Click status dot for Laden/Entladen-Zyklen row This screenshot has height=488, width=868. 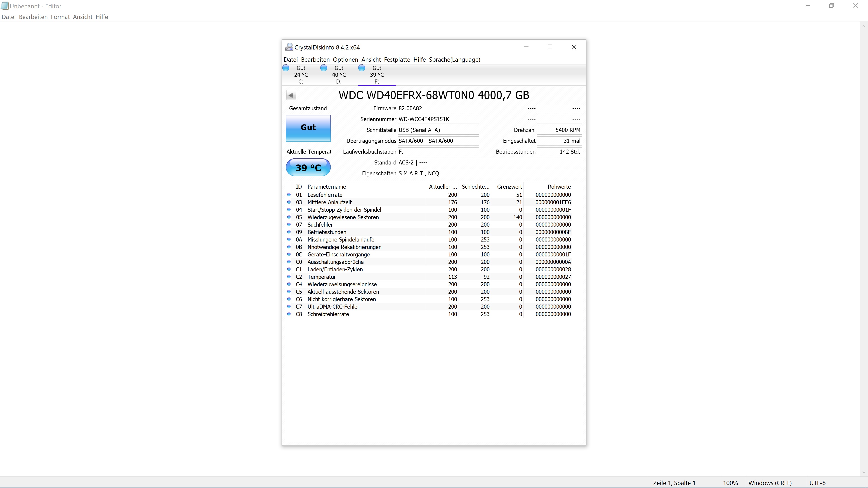tap(289, 269)
